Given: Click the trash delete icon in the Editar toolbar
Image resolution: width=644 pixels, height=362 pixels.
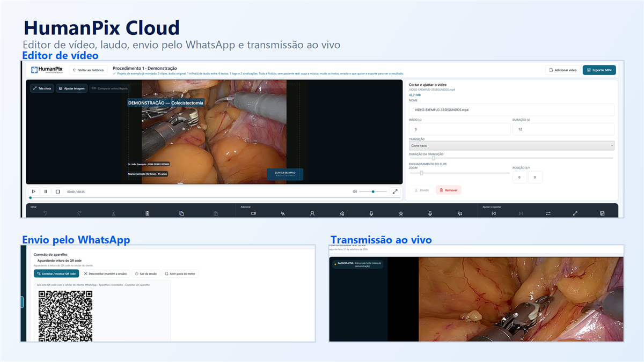Looking at the screenshot, I should 148,213.
